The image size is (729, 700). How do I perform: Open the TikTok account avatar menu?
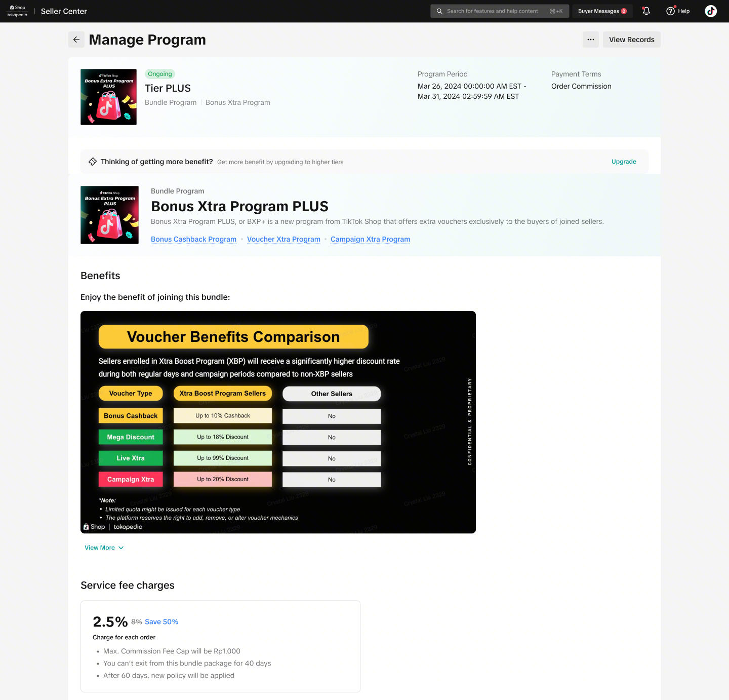711,11
